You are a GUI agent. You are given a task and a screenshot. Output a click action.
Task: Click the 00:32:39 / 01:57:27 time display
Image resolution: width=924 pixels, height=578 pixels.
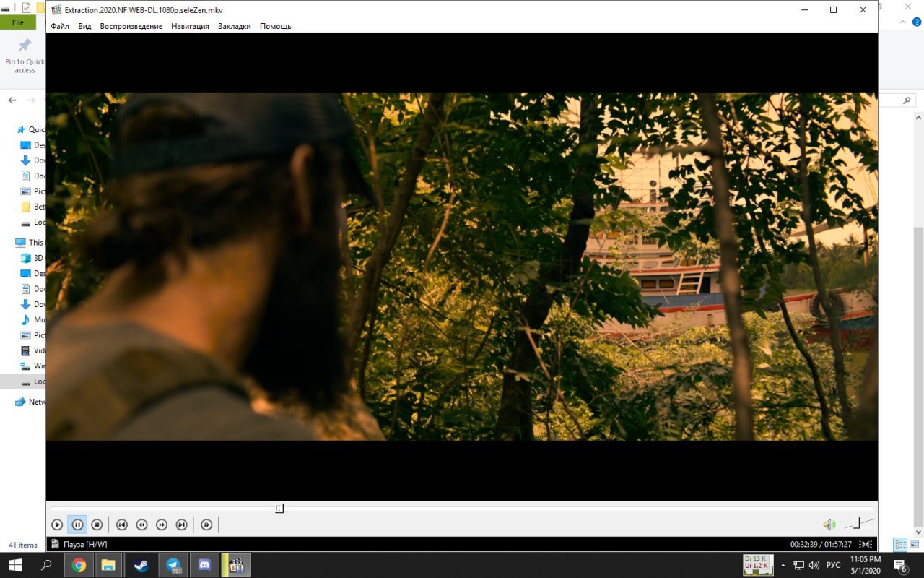coord(821,544)
